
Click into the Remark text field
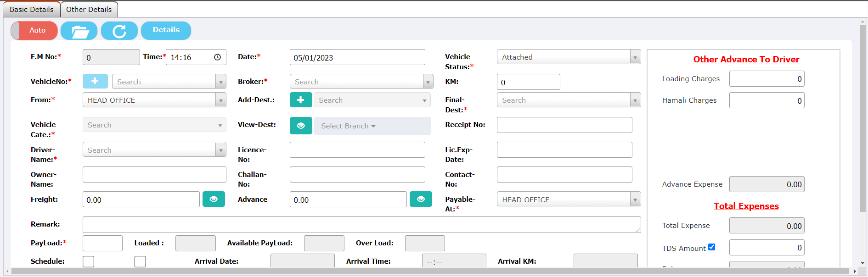coord(361,224)
